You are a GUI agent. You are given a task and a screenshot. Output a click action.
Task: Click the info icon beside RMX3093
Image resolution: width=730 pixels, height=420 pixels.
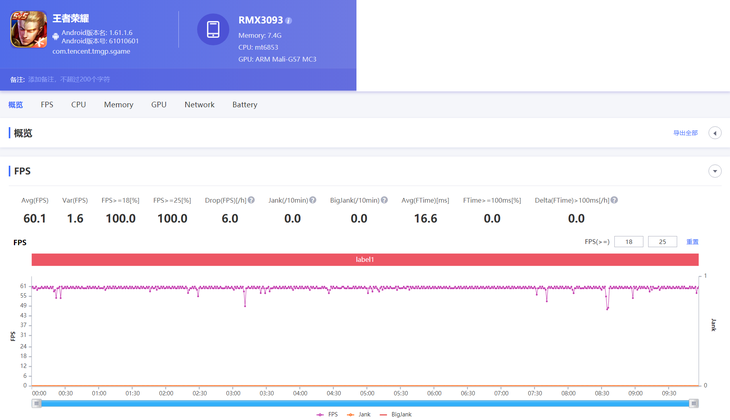pos(289,20)
